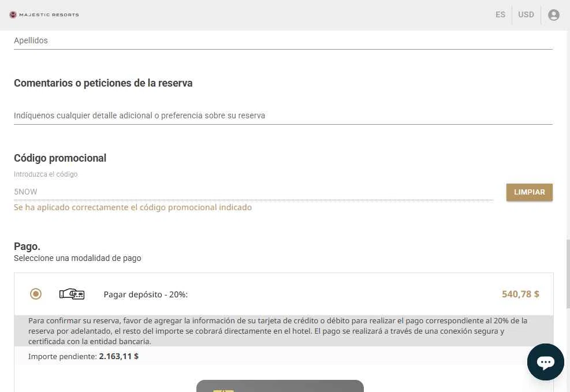This screenshot has height=392, width=570.
Task: Focus the Apellidos input field
Action: pyautogui.click(x=283, y=40)
